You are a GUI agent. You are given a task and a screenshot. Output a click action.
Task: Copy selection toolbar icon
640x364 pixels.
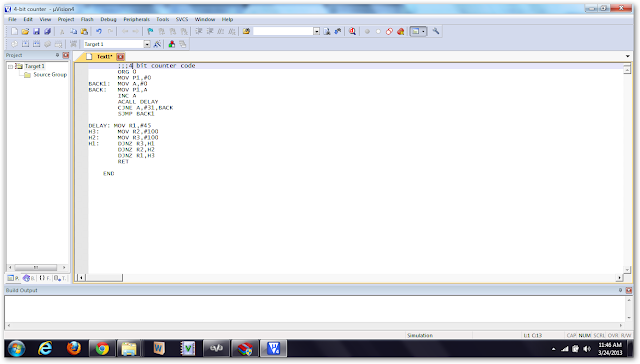pos(73,31)
